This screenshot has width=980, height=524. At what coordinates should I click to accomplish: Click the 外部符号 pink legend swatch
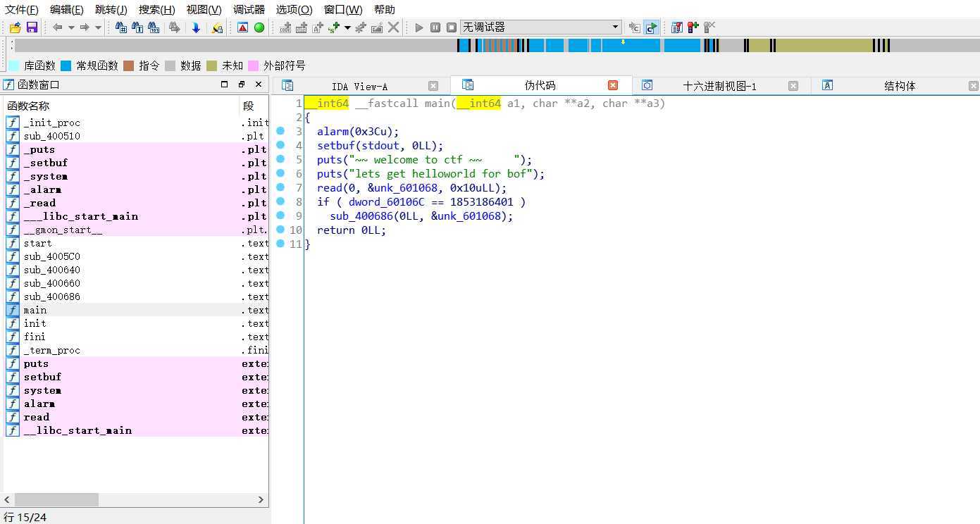(x=254, y=65)
